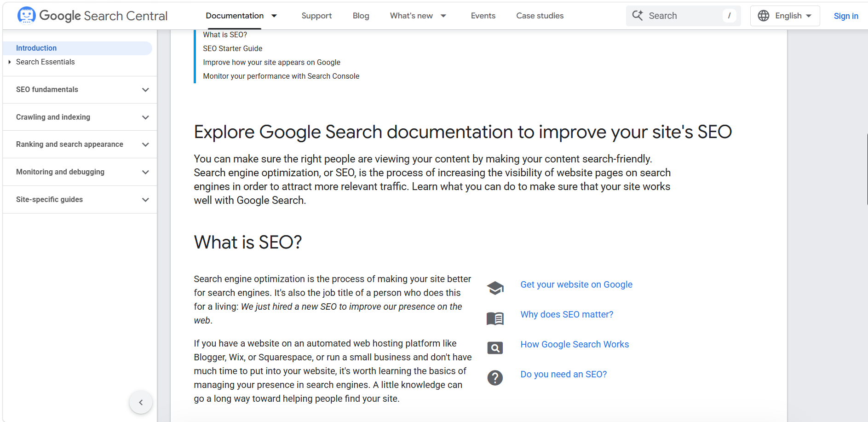
Task: Jump to SEO Starter Guide in page contents
Action: 232,49
